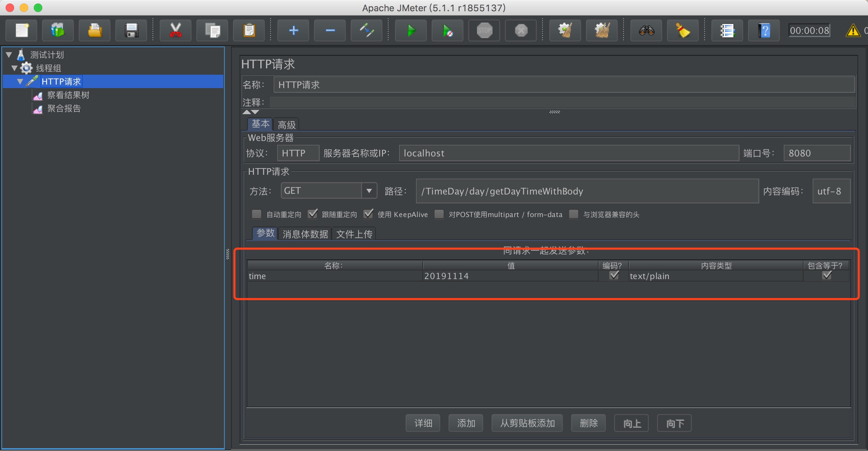Image resolution: width=868 pixels, height=451 pixels.
Task: Click the yellow warning triangle icon
Action: [853, 30]
